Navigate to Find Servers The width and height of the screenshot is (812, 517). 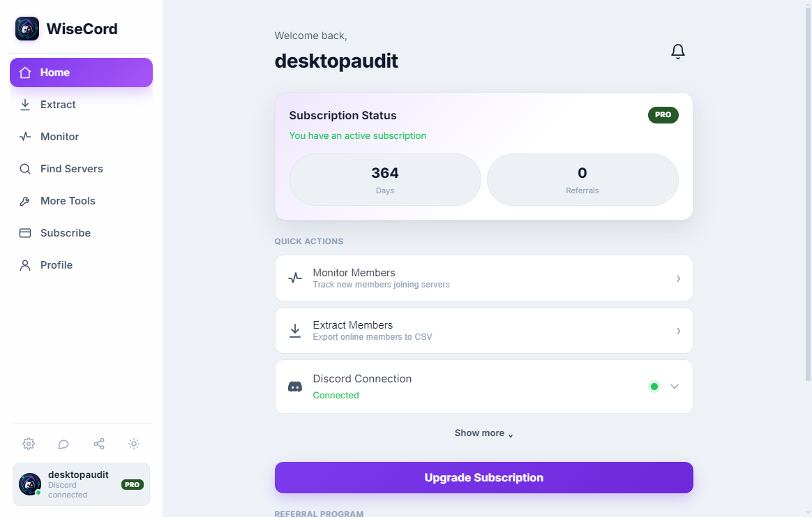tap(82, 169)
